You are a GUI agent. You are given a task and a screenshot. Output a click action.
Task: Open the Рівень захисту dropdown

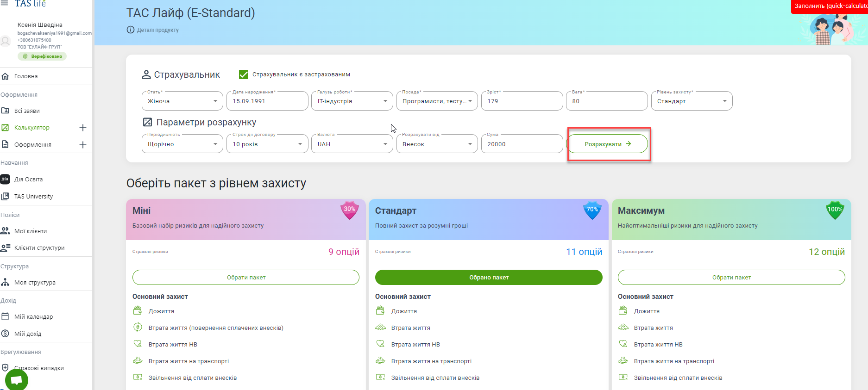(x=691, y=101)
